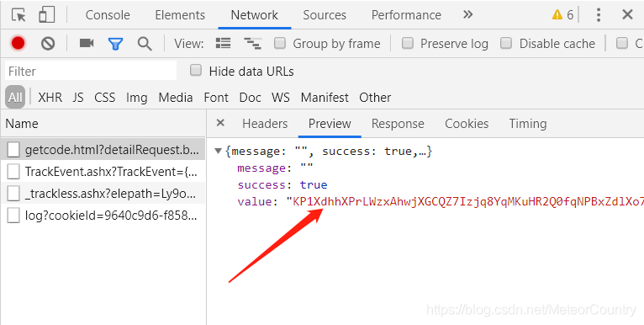Filter requests by Img

[137, 98]
